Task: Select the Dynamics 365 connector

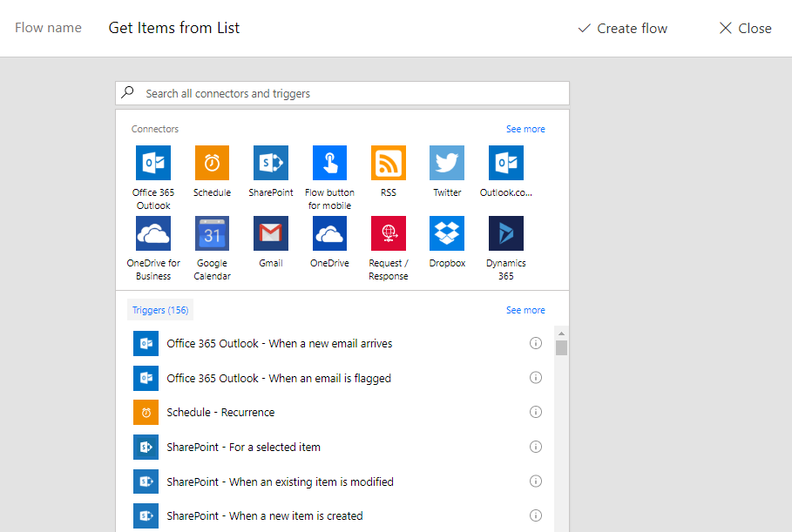Action: point(505,233)
